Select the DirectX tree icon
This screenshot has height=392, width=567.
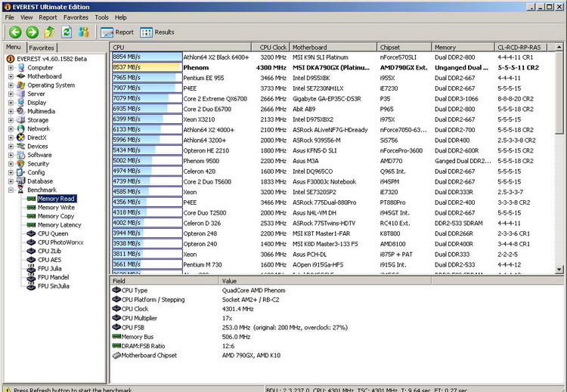click(x=21, y=137)
